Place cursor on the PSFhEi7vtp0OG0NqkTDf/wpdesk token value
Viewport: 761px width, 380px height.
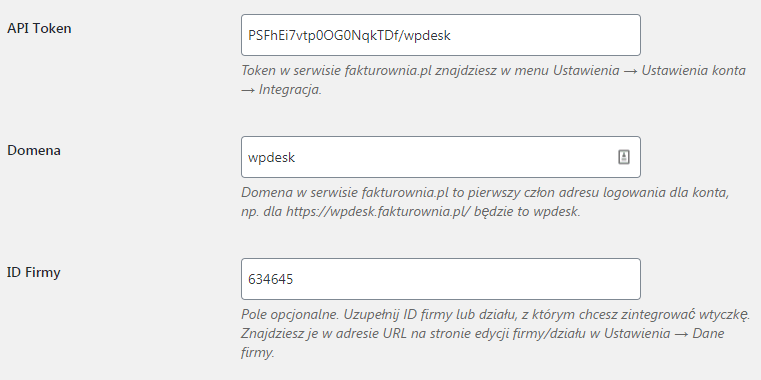(349, 35)
